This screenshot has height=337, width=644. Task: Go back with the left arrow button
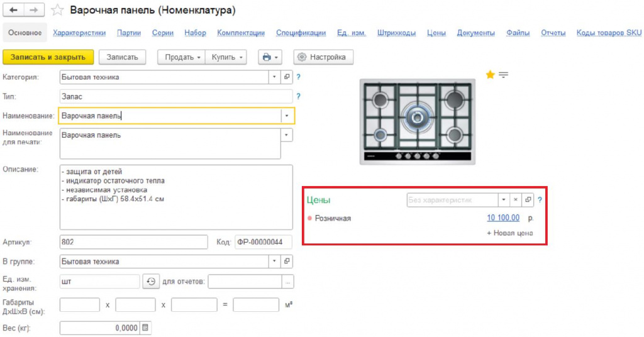tap(14, 10)
